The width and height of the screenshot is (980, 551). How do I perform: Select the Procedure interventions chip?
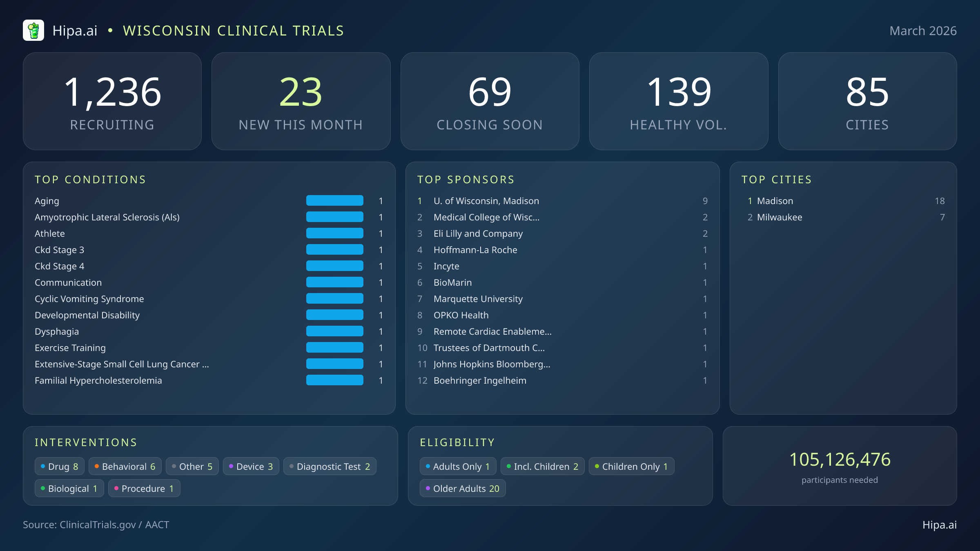[144, 488]
